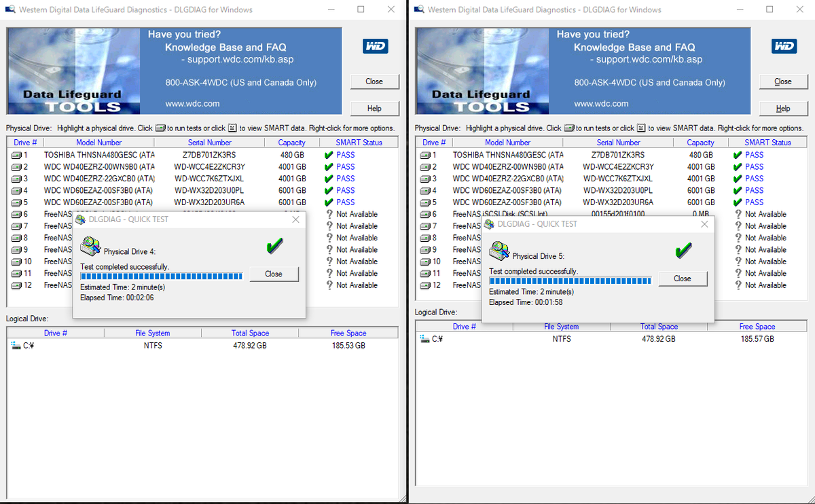Dismiss Drive 5 quick test dialog with X
This screenshot has width=815, height=504.
(x=704, y=224)
